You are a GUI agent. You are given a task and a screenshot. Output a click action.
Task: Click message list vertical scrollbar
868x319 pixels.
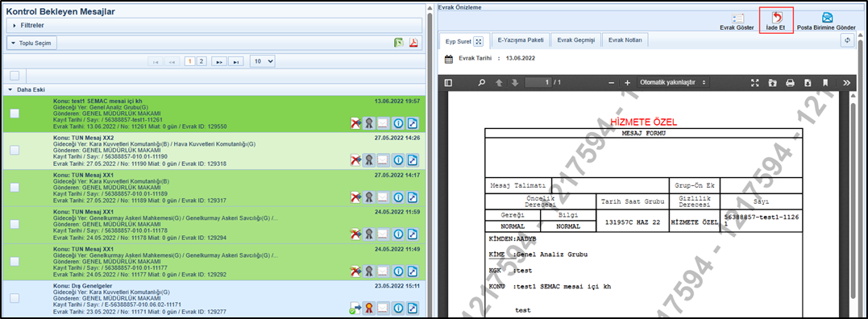[430, 166]
